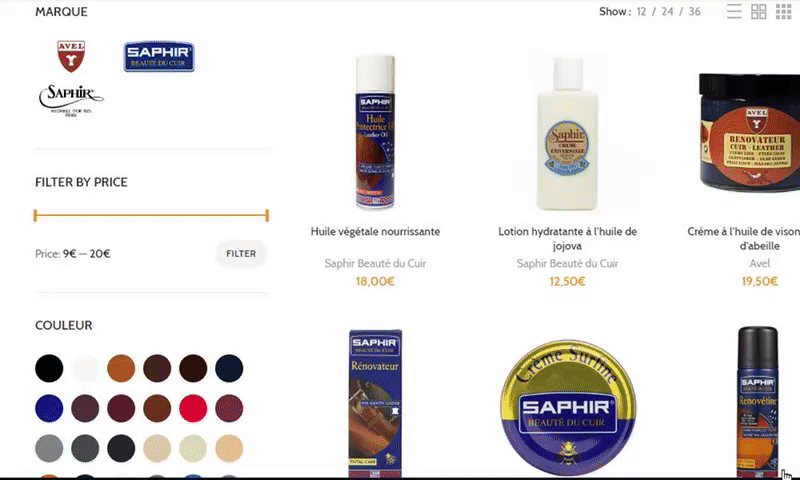Screen dimensions: 800x480
Task: Choose the royal blue color swatch
Action: tap(49, 408)
